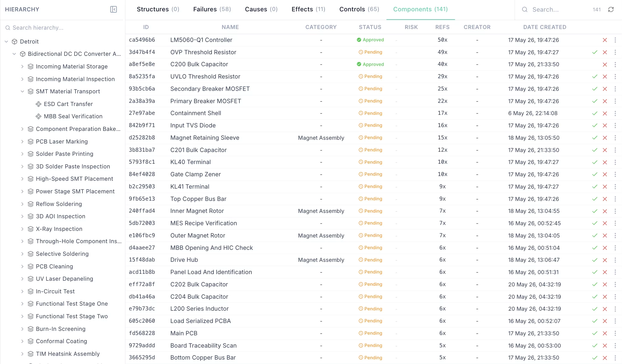The height and width of the screenshot is (364, 622).
Task: Reject the LM5060-Q1 Controller row
Action: coord(605,40)
